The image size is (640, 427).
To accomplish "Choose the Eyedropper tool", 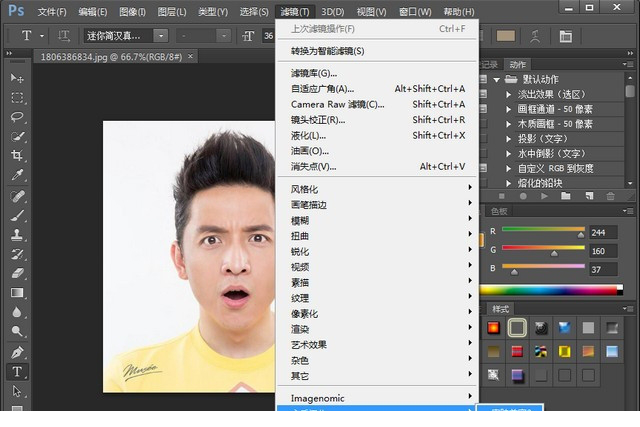I will [x=17, y=175].
